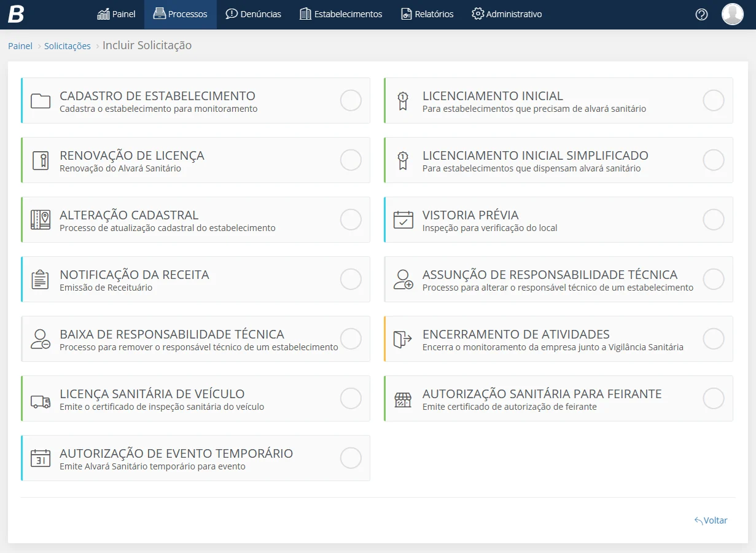Click the certificate icon for Renovação de Licença

[41, 160]
